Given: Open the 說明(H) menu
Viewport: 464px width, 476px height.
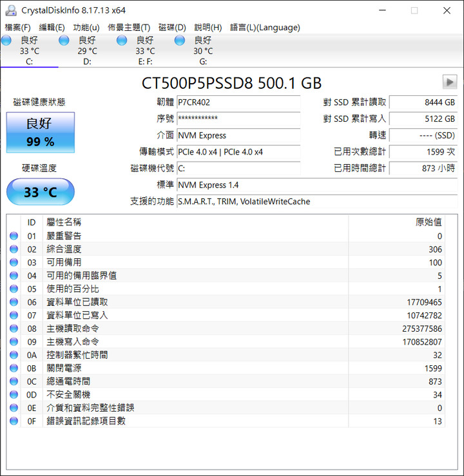Looking at the screenshot, I should point(208,28).
